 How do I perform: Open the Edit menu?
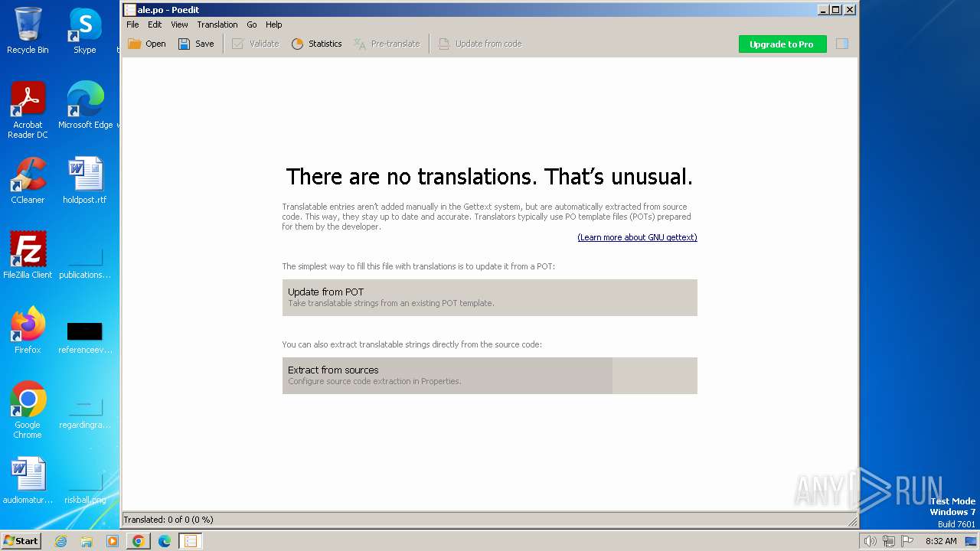point(155,24)
